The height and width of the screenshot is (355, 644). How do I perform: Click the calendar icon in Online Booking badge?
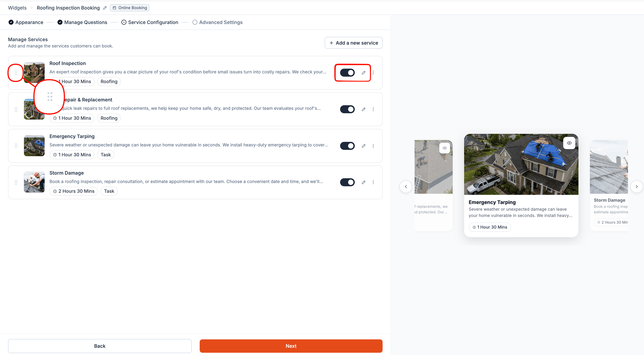pos(115,8)
